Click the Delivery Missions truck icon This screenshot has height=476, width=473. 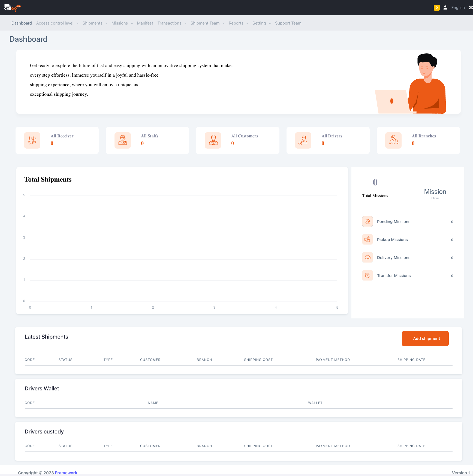pyautogui.click(x=367, y=257)
